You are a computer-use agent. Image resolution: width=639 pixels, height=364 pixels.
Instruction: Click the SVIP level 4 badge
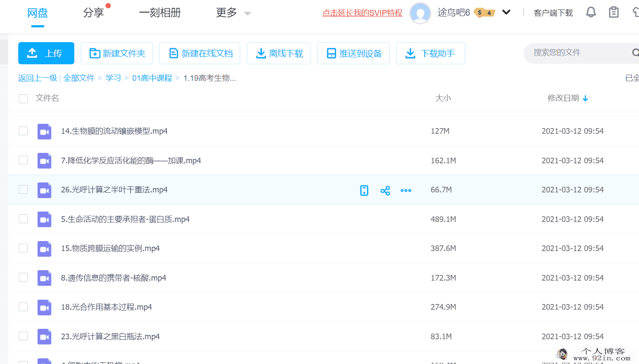pos(484,13)
